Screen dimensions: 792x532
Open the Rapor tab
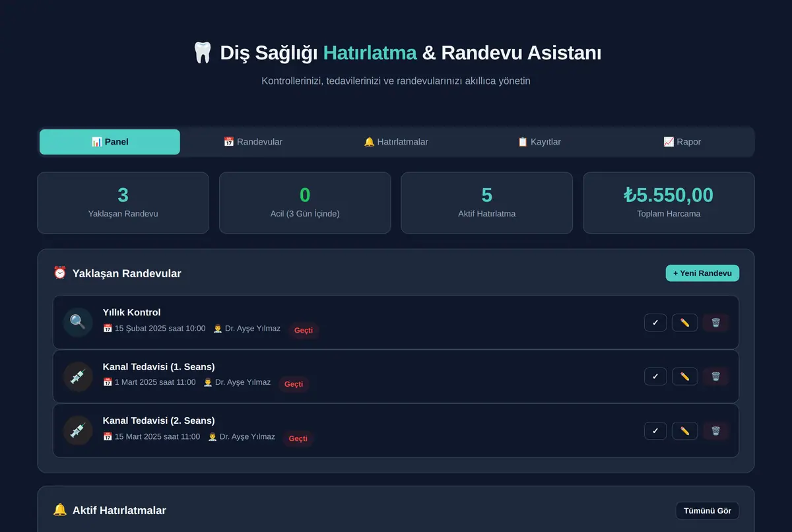682,142
